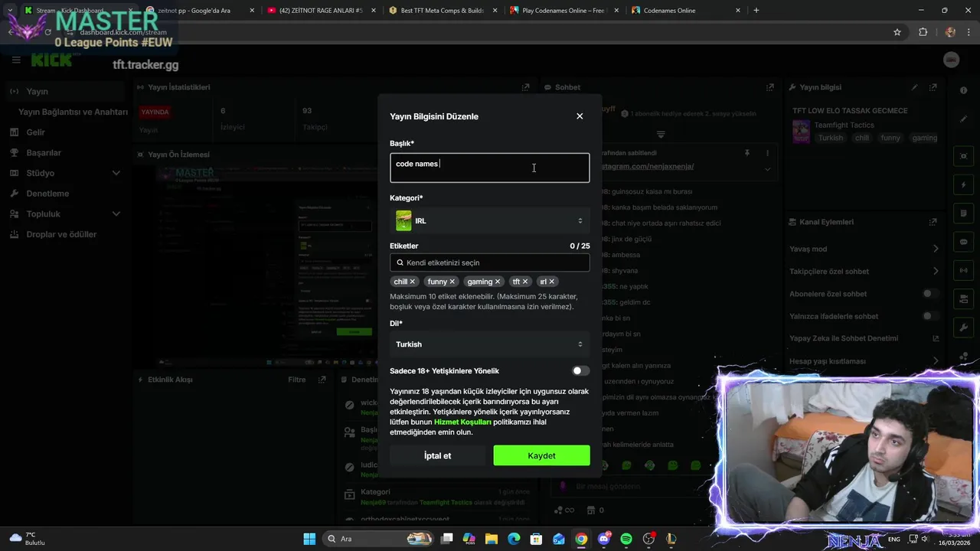Bookmark this page with the star icon
980x551 pixels.
click(x=897, y=32)
